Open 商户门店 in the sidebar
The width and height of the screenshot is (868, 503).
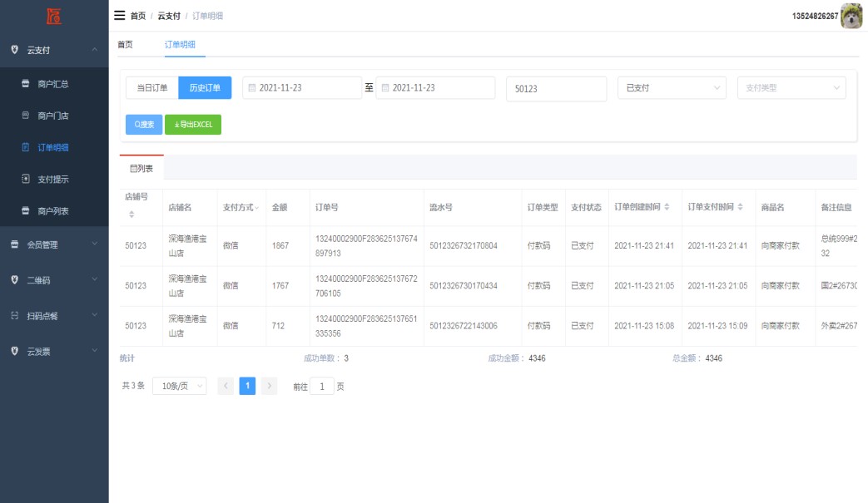(x=53, y=116)
